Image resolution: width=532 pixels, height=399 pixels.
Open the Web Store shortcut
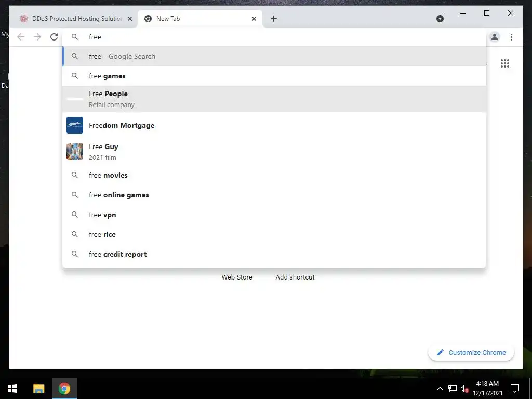[x=237, y=277]
